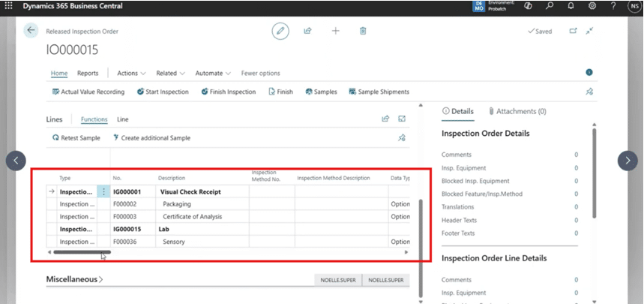Select the IG000001 cell
This screenshot has height=304, width=644.
tap(133, 191)
